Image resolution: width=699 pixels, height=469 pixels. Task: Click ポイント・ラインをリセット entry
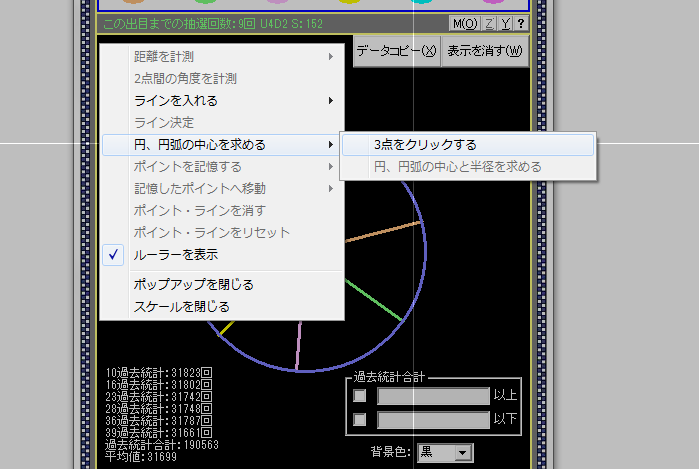click(x=223, y=233)
